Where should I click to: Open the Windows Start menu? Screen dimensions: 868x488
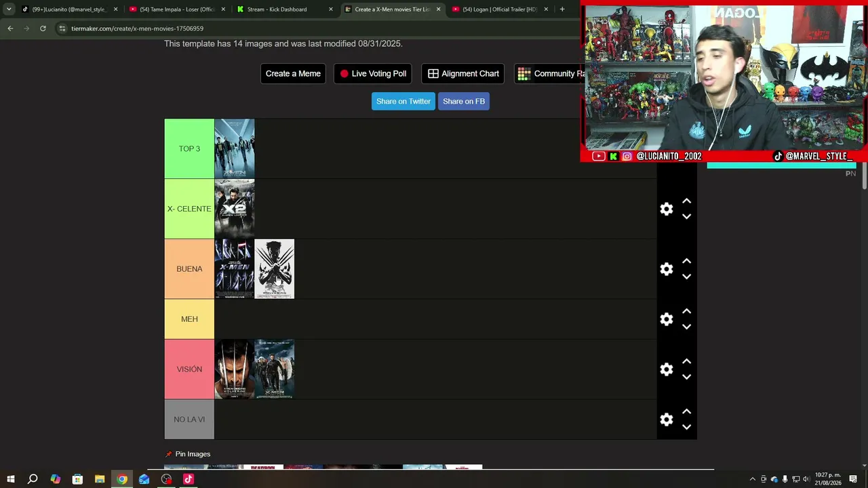(x=10, y=479)
